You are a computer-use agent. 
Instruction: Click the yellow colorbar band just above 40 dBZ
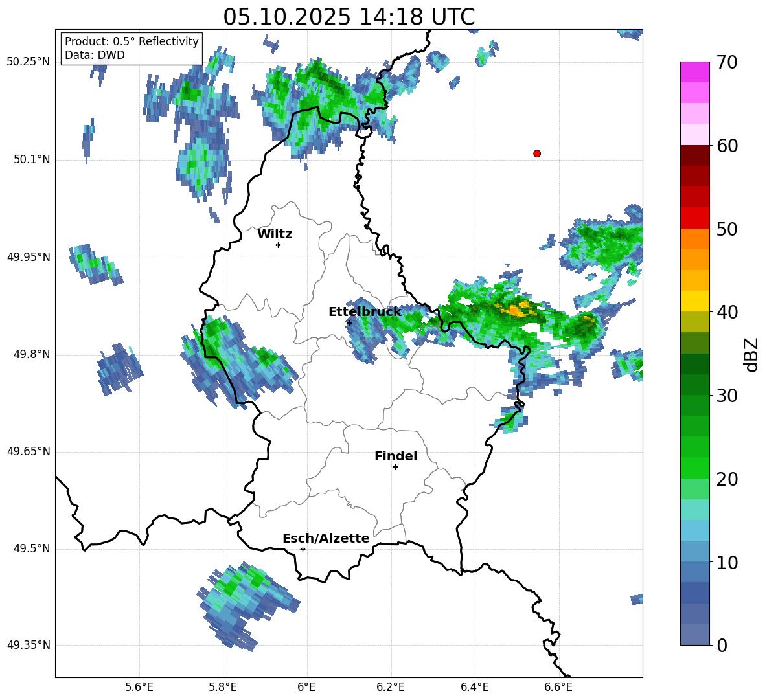(x=694, y=301)
